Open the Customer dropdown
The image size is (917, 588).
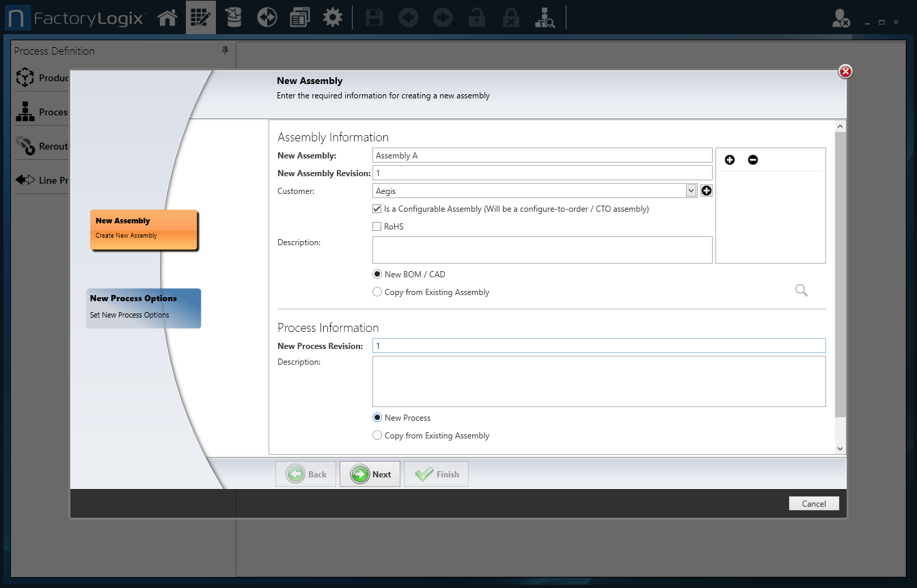(x=692, y=191)
